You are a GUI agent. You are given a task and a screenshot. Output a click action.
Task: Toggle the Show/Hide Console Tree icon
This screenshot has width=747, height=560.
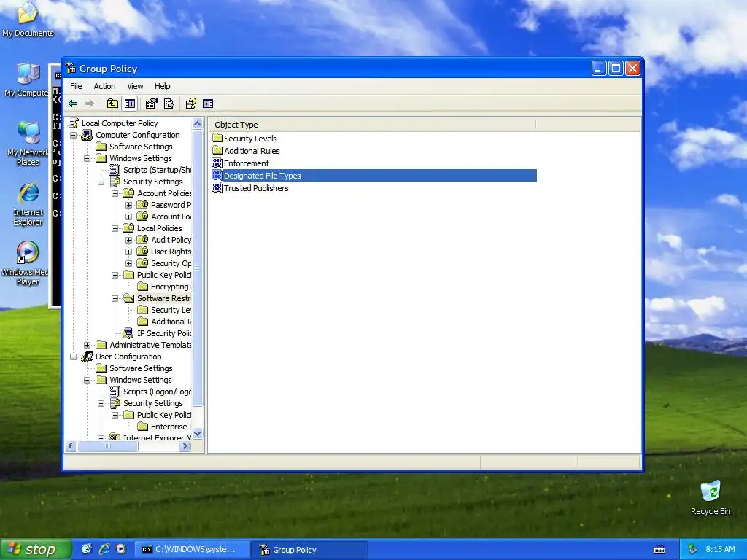(129, 104)
